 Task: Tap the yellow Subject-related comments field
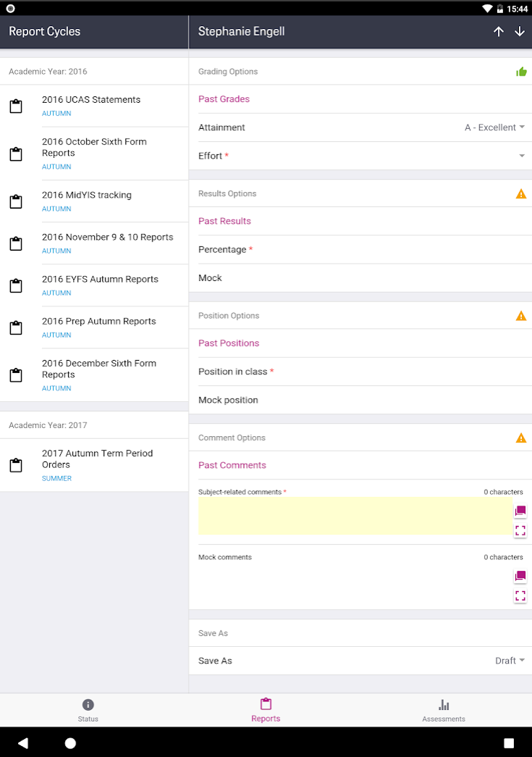tap(355, 516)
